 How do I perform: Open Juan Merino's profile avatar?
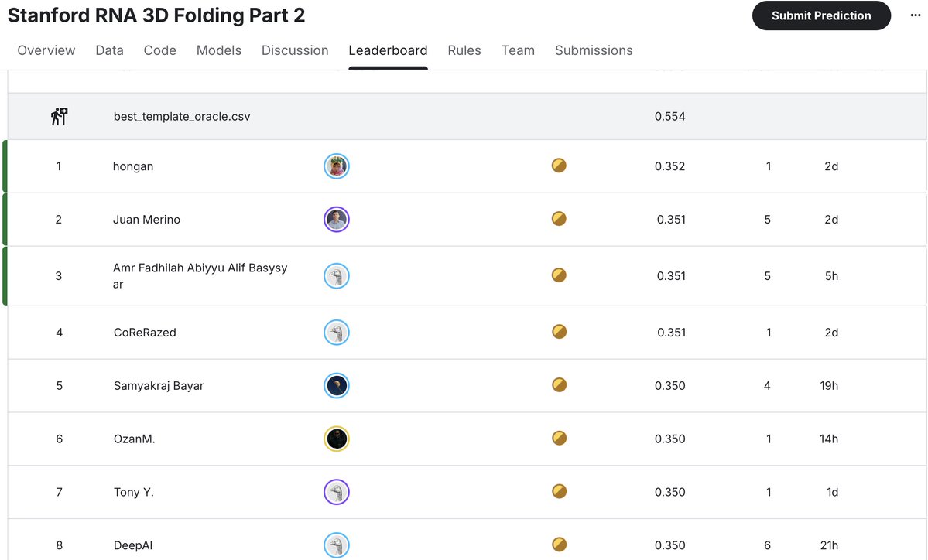336,220
